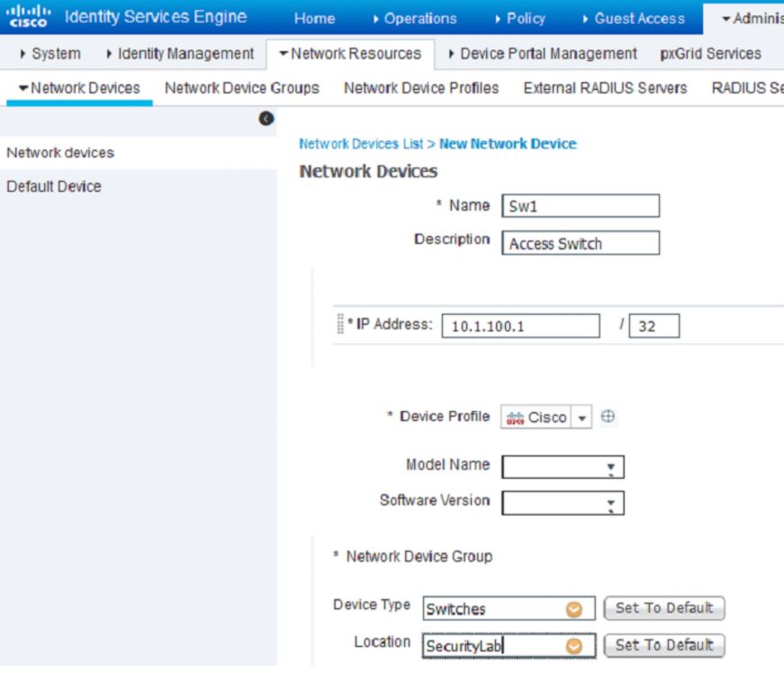This screenshot has width=784, height=673.
Task: Expand the Device Portal Management submenu
Action: (x=543, y=53)
